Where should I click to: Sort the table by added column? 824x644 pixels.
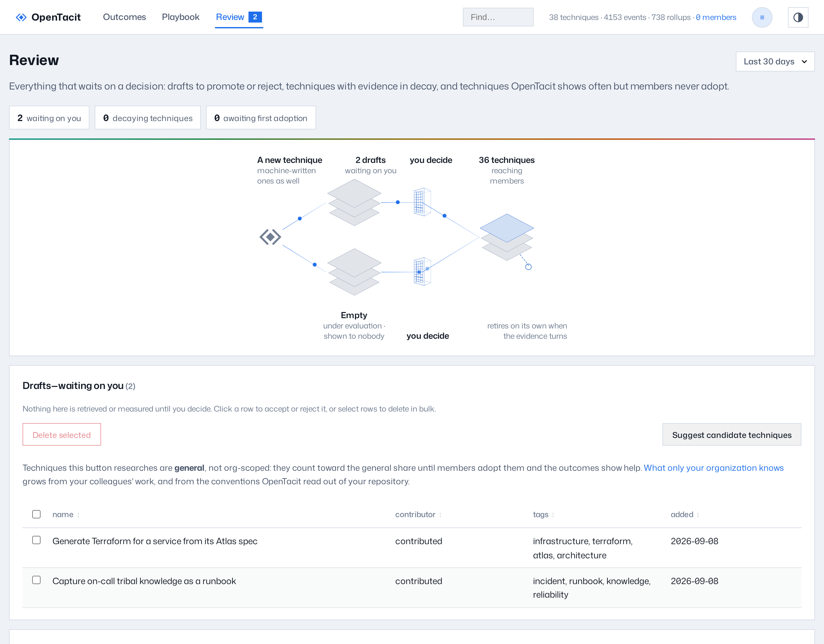[x=685, y=515]
